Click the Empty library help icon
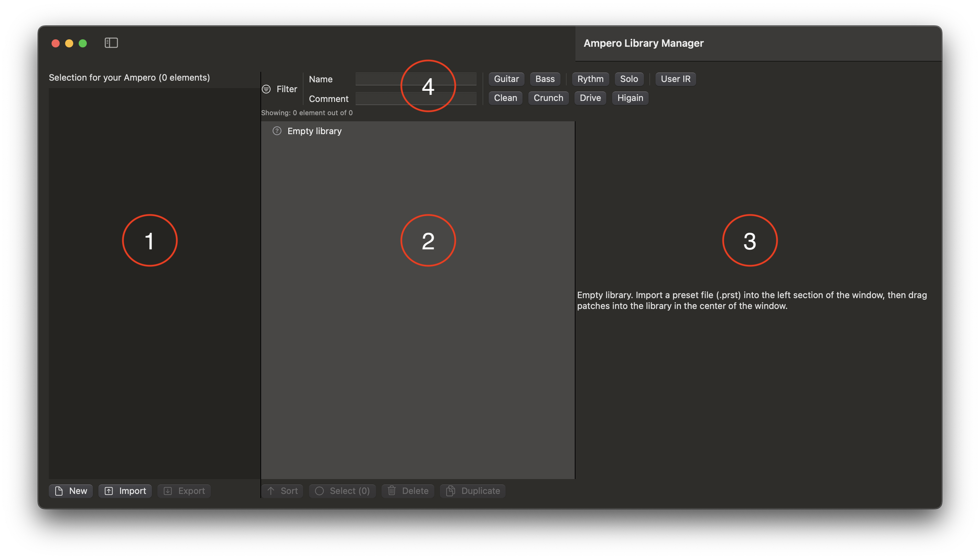Viewport: 980px width, 559px height. pos(277,131)
